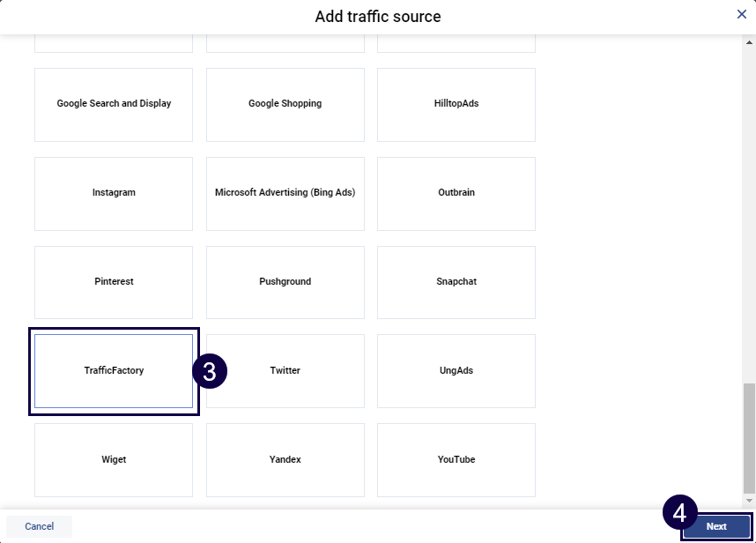Select Outbrain as the traffic source
756x543 pixels.
[x=456, y=193]
